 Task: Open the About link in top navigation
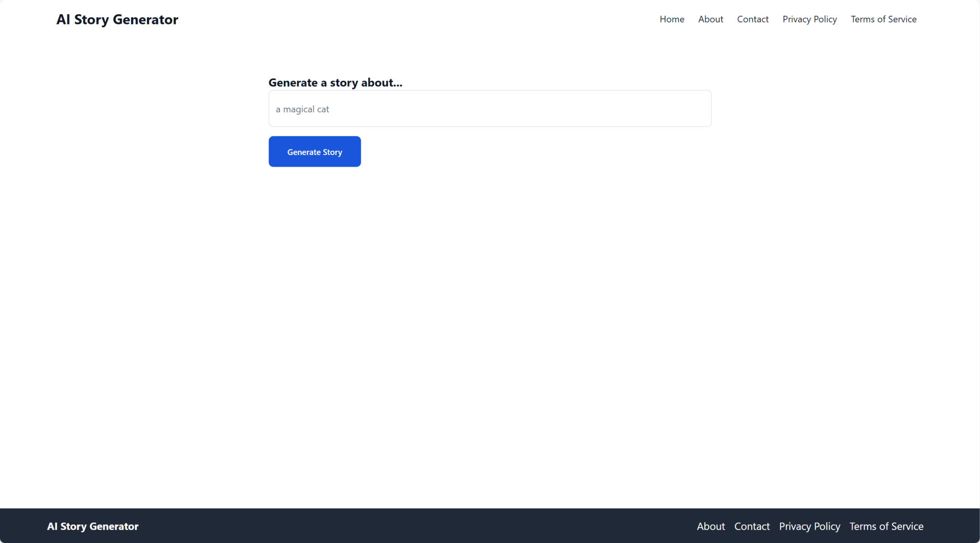coord(711,19)
